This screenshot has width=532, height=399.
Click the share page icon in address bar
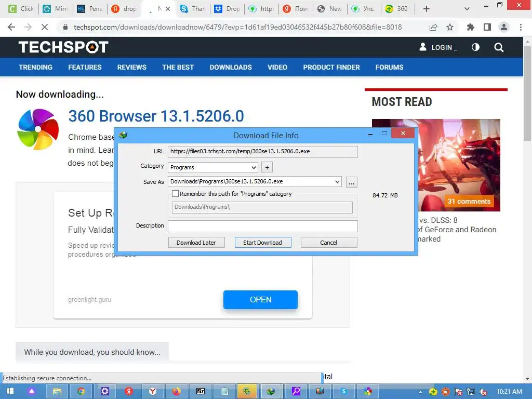433,27
